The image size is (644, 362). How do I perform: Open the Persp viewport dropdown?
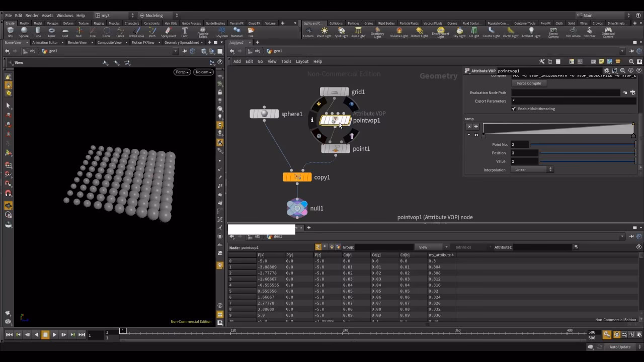point(182,72)
